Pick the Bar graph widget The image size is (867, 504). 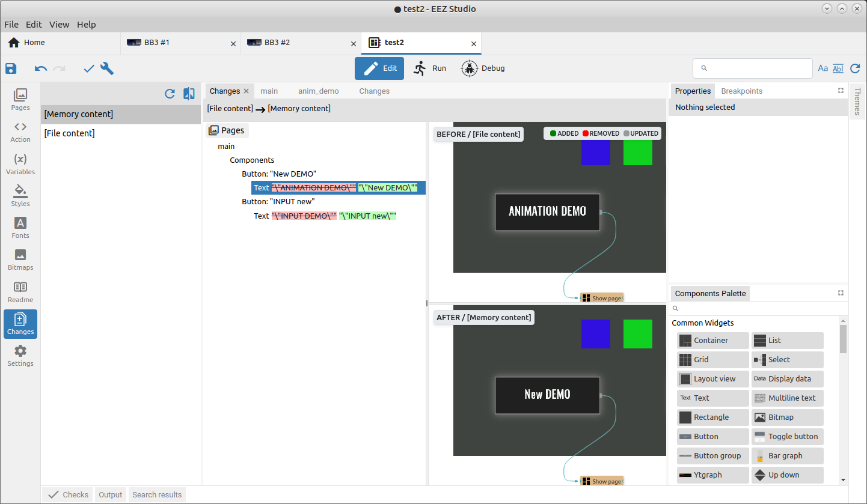point(788,456)
